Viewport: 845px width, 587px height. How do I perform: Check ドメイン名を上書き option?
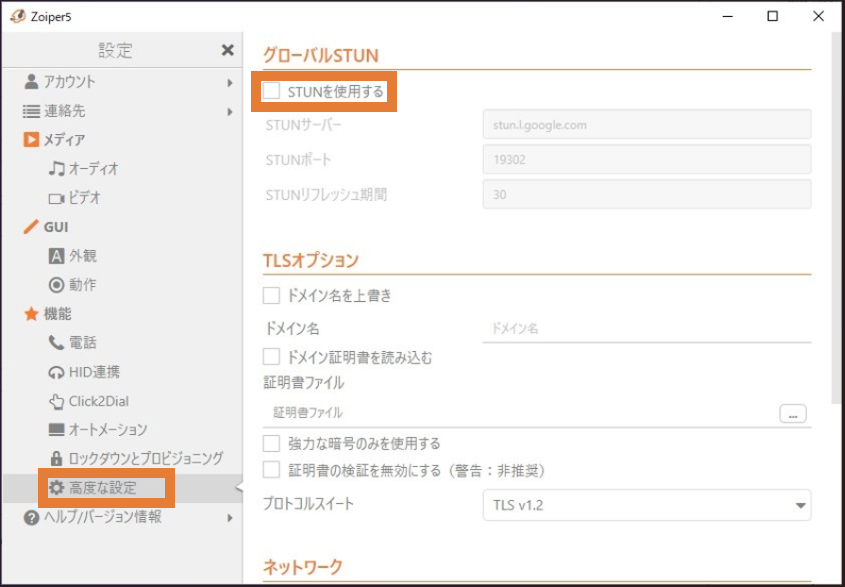[272, 295]
